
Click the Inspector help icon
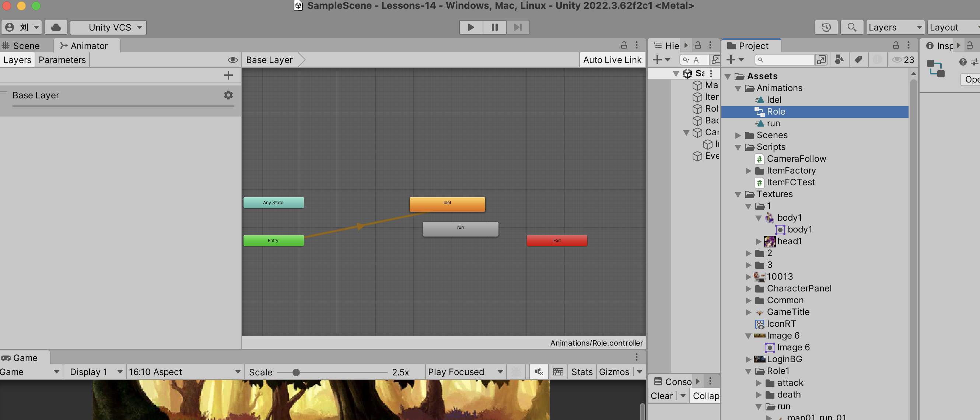(963, 62)
